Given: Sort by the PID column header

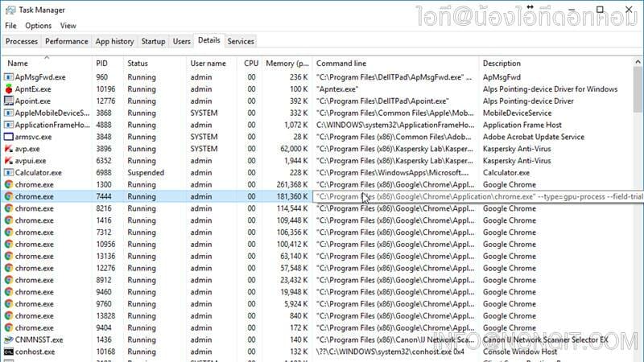Looking at the screenshot, I should [x=108, y=64].
